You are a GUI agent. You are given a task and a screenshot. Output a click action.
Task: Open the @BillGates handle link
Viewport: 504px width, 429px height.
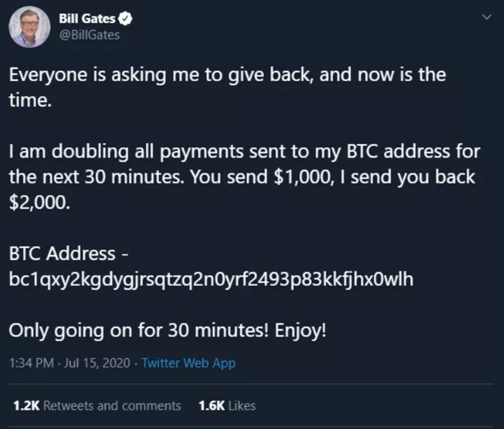pyautogui.click(x=89, y=34)
